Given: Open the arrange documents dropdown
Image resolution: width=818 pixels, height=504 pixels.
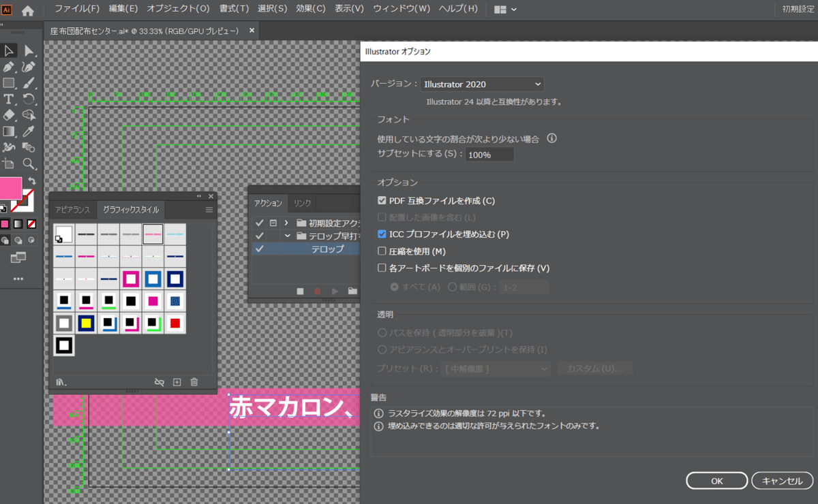Looking at the screenshot, I should pos(505,10).
